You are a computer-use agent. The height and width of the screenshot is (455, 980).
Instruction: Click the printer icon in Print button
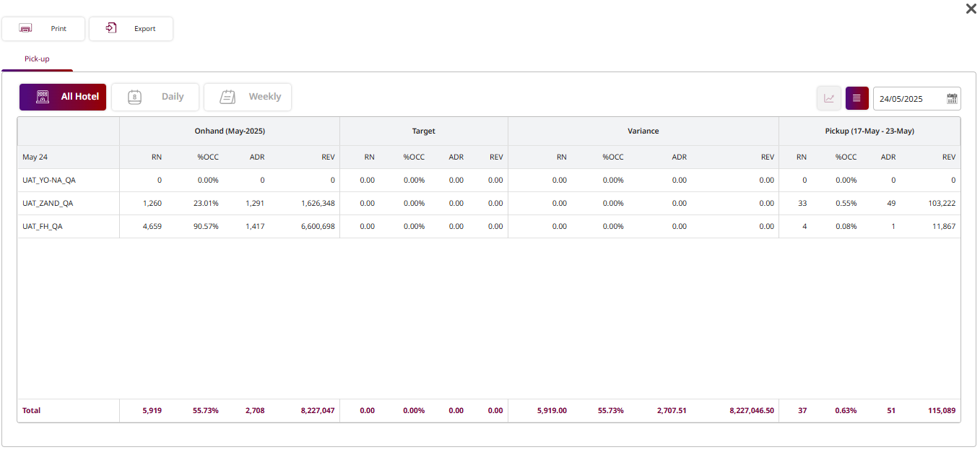coord(25,29)
